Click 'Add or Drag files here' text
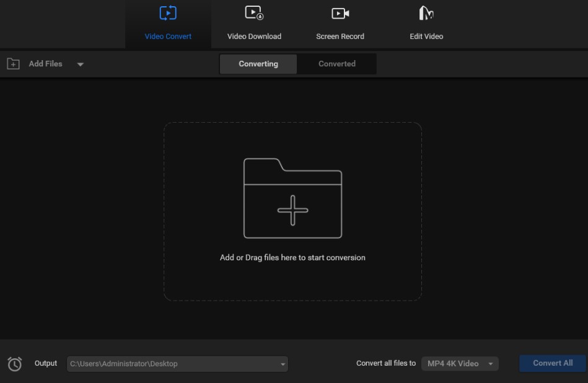588x383 pixels. [x=292, y=258]
